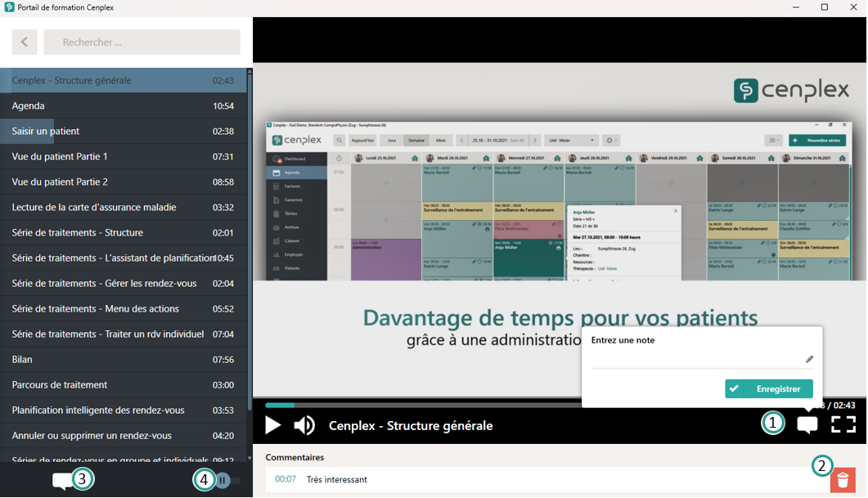
Task: Go back with the left arrow button
Action: pos(25,43)
